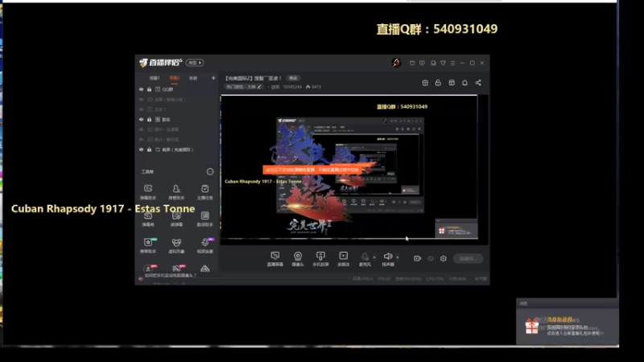Show the dimmed 文本1 source via its eye
Image resolution: width=644 pixels, height=362 pixels.
pos(142,109)
